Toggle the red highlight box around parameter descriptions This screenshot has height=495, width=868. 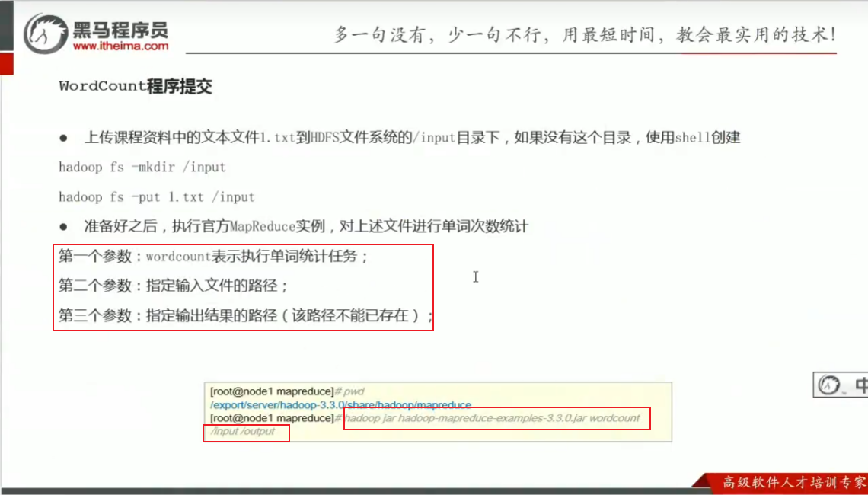[x=242, y=287]
